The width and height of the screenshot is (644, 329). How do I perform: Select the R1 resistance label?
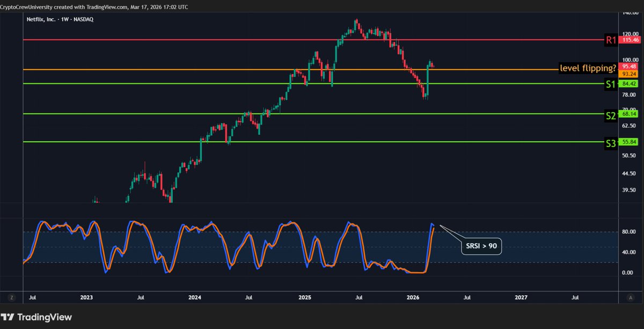tap(611, 40)
